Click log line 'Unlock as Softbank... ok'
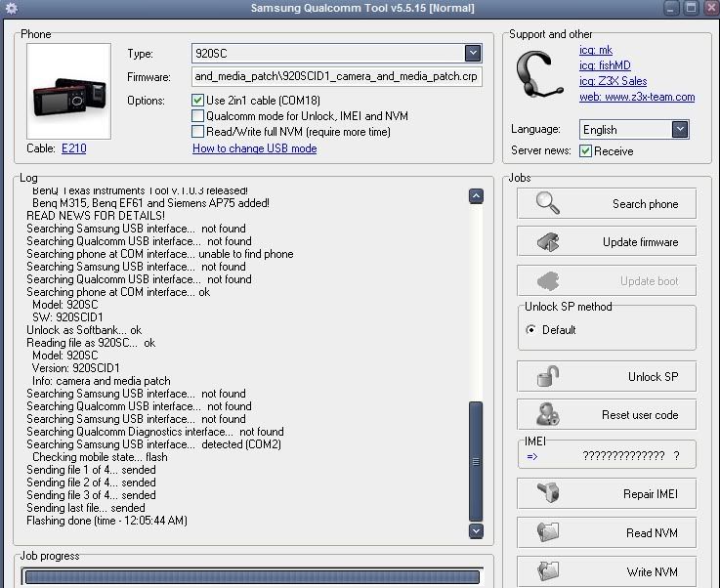The width and height of the screenshot is (720, 588). pos(84,330)
